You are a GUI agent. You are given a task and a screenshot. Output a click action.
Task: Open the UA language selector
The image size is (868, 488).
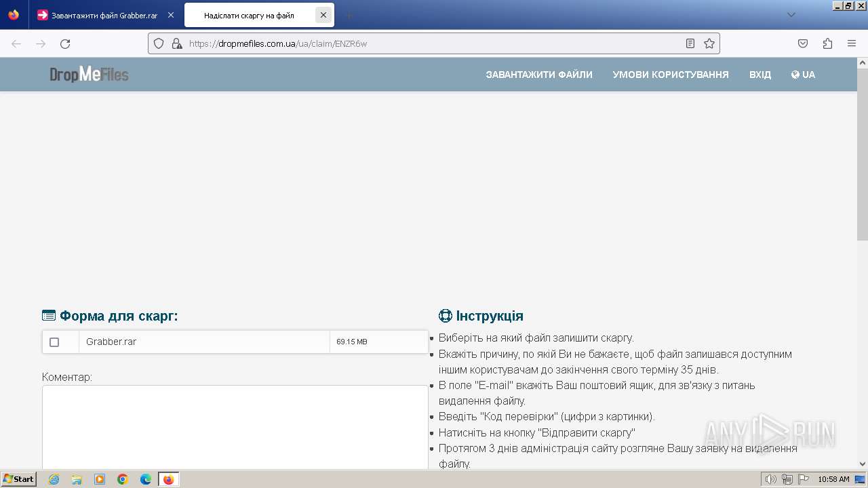click(803, 75)
